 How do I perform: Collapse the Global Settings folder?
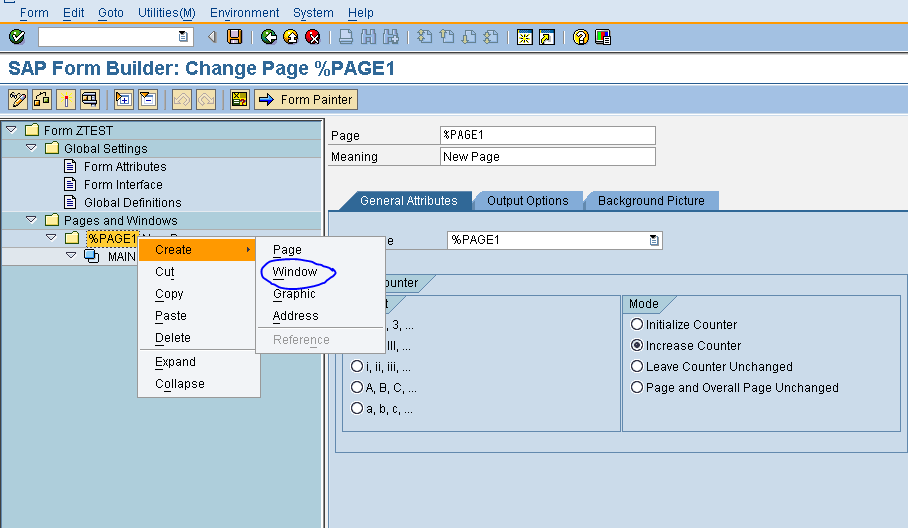pos(31,148)
